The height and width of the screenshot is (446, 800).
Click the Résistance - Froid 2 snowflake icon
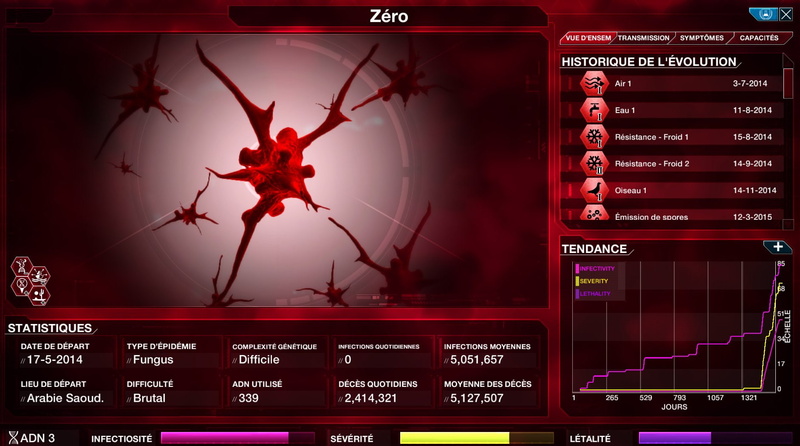pos(594,164)
